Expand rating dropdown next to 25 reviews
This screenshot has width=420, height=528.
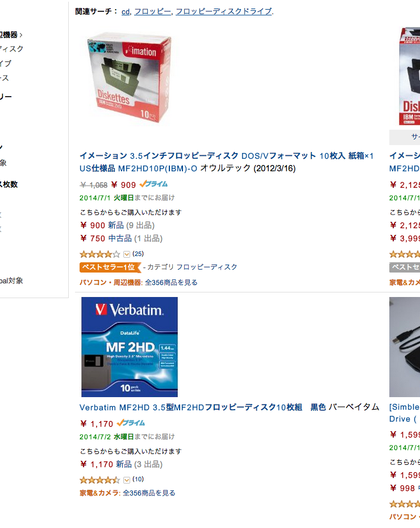[127, 254]
